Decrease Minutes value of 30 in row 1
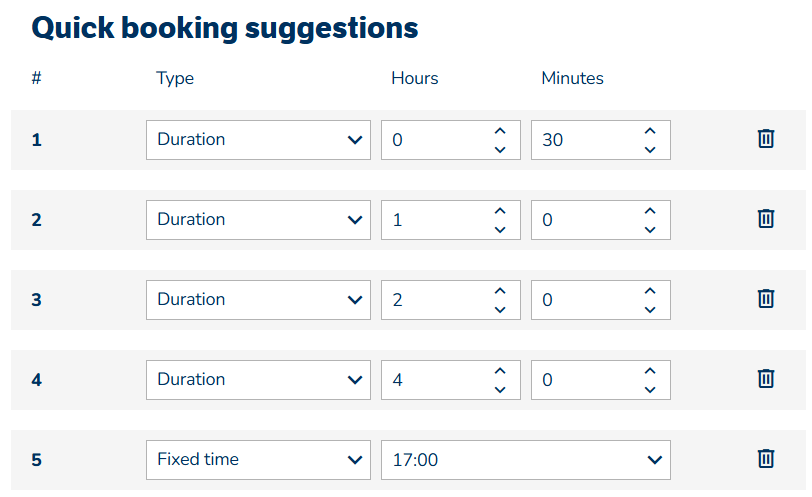Screen dimensions: 812x497 (650, 150)
